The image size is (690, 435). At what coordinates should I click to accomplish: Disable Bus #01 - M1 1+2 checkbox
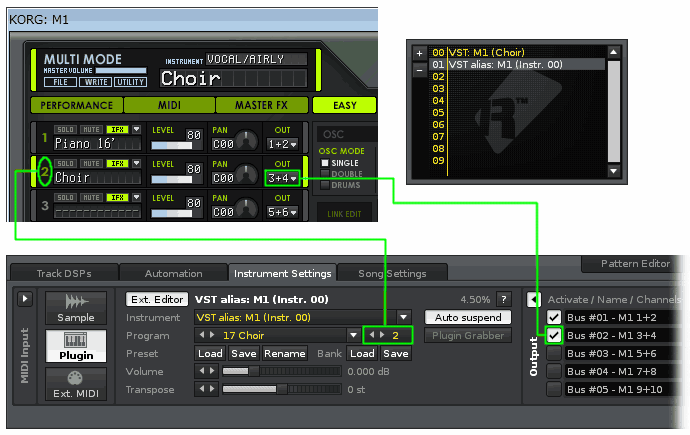554,317
